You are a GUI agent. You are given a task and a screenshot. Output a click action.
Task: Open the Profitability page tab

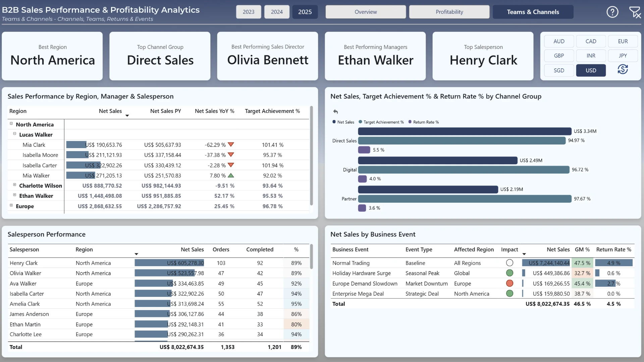[449, 12]
